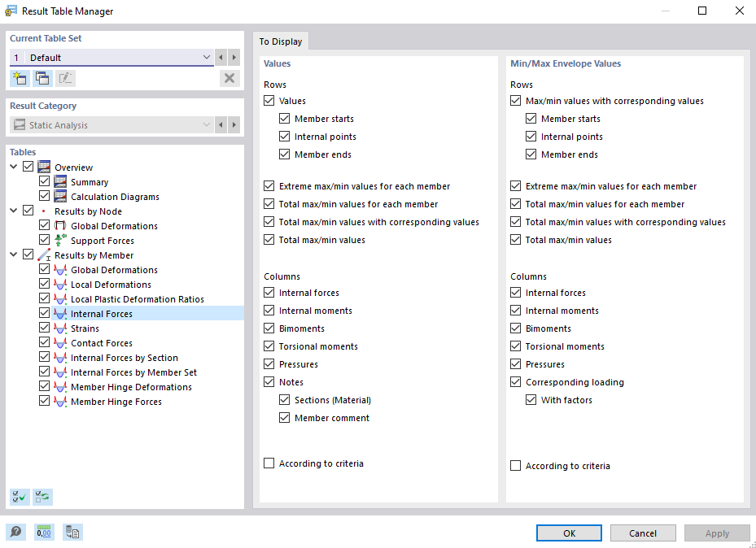Copy the current table set
Viewport: 756px width, 548px height.
tap(42, 78)
